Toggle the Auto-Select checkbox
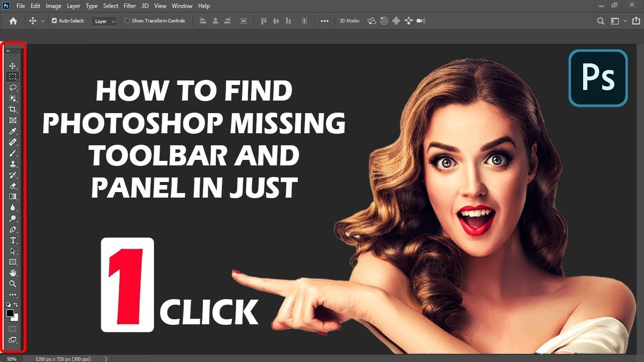 [x=54, y=21]
